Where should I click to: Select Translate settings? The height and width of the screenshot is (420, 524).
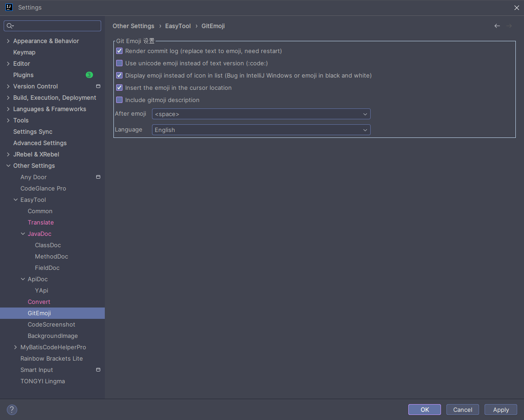coord(41,223)
